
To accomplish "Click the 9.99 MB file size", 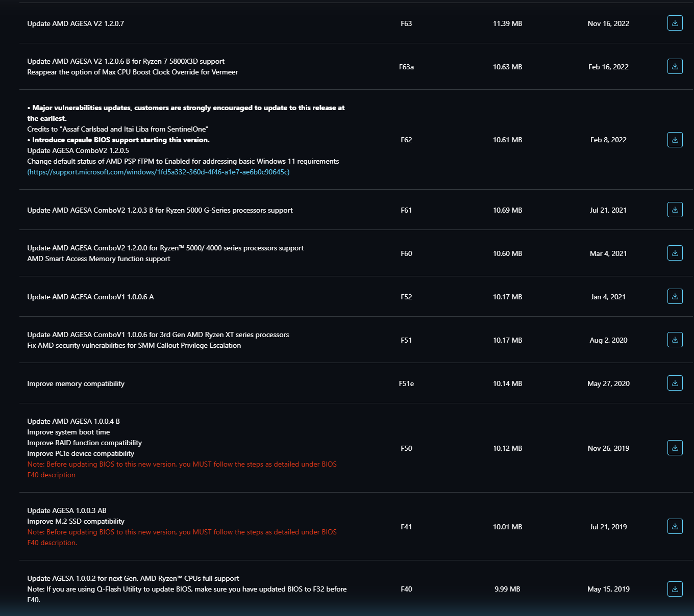I will [x=507, y=589].
